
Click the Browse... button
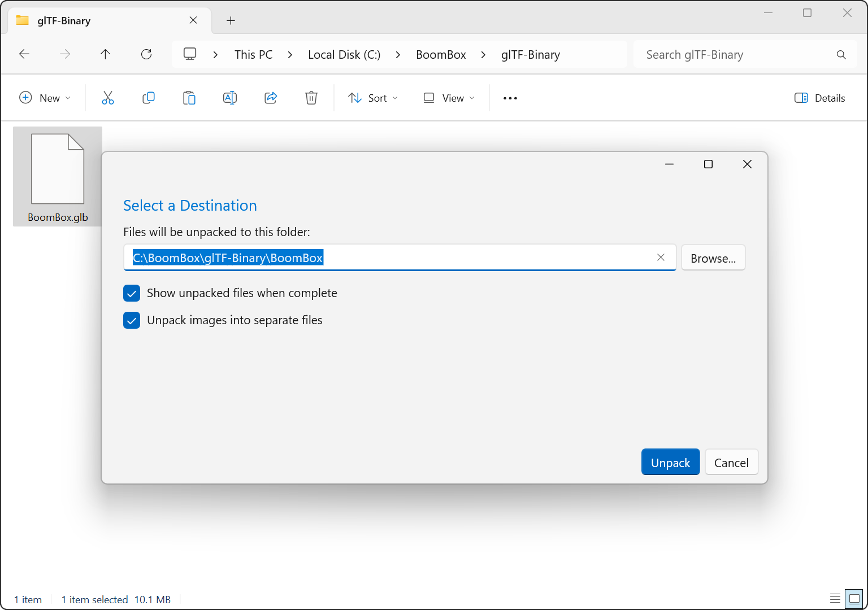(713, 258)
